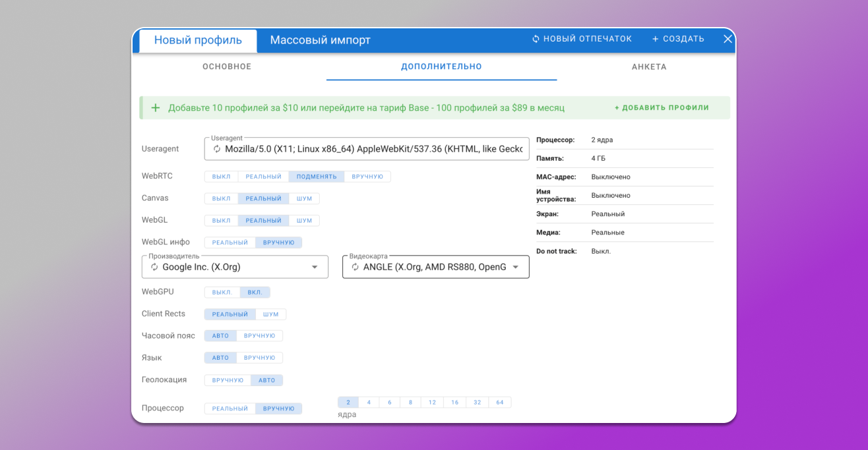Click Добавить профили button
Viewport: 868px width, 450px height.
[x=662, y=107]
